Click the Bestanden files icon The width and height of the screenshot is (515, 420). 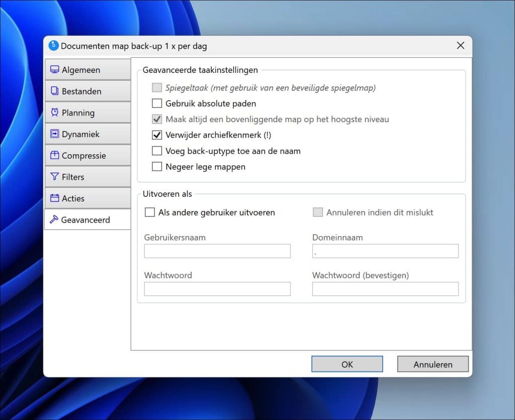point(54,91)
